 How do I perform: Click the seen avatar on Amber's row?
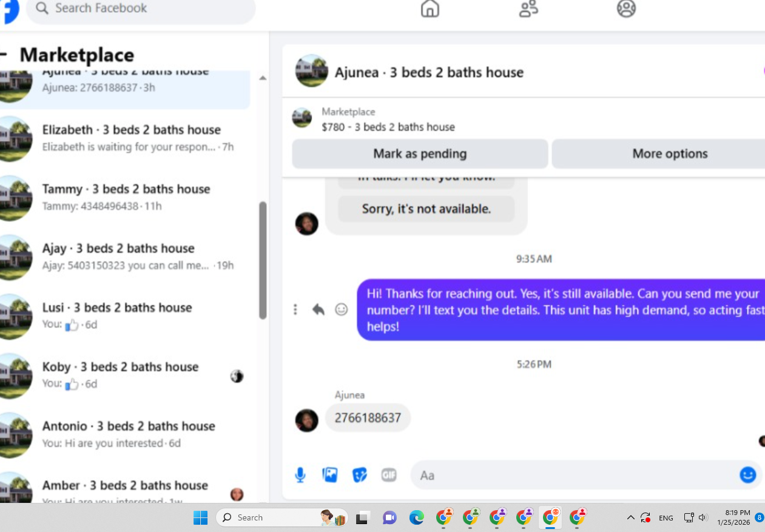237,494
